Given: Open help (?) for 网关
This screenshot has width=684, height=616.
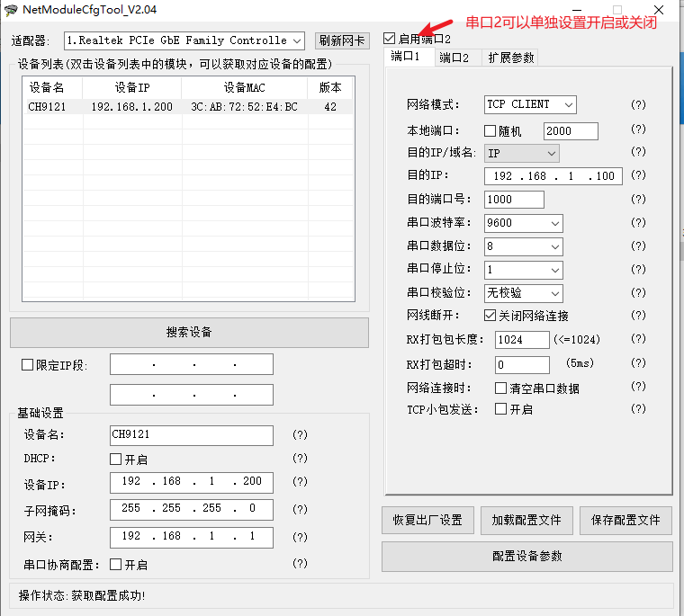Looking at the screenshot, I should 300,537.
